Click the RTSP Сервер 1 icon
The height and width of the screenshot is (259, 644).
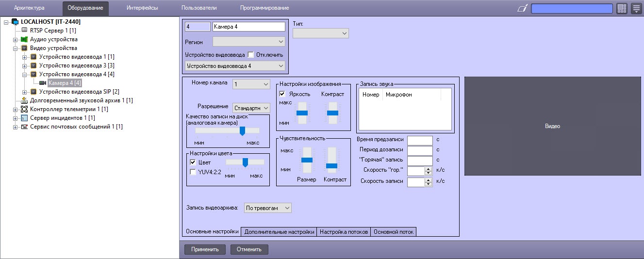pyautogui.click(x=25, y=31)
